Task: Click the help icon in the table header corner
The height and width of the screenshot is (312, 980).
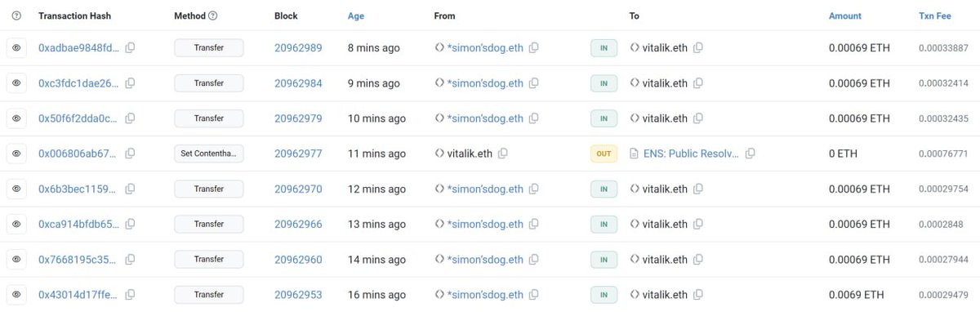Action: click(17, 16)
